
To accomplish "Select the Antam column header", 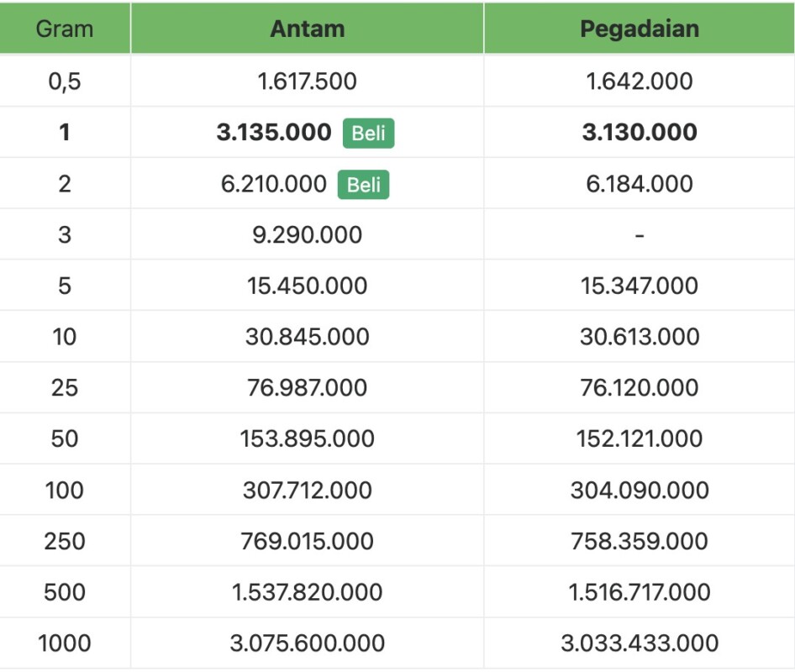I will tap(307, 29).
